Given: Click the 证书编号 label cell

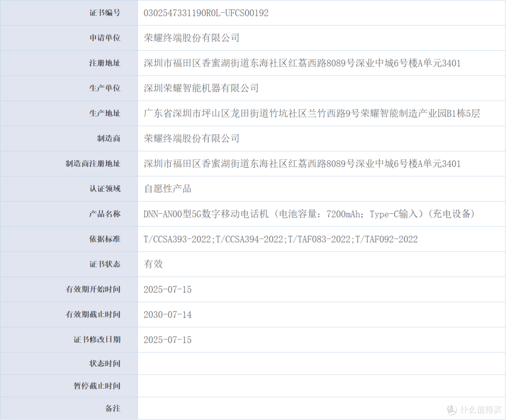Looking at the screenshot, I should coord(69,13).
